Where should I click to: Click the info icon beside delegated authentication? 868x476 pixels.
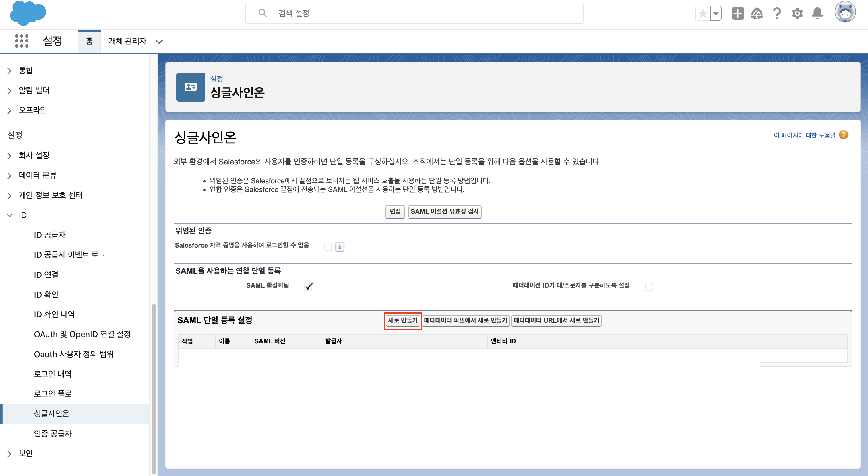tap(340, 247)
